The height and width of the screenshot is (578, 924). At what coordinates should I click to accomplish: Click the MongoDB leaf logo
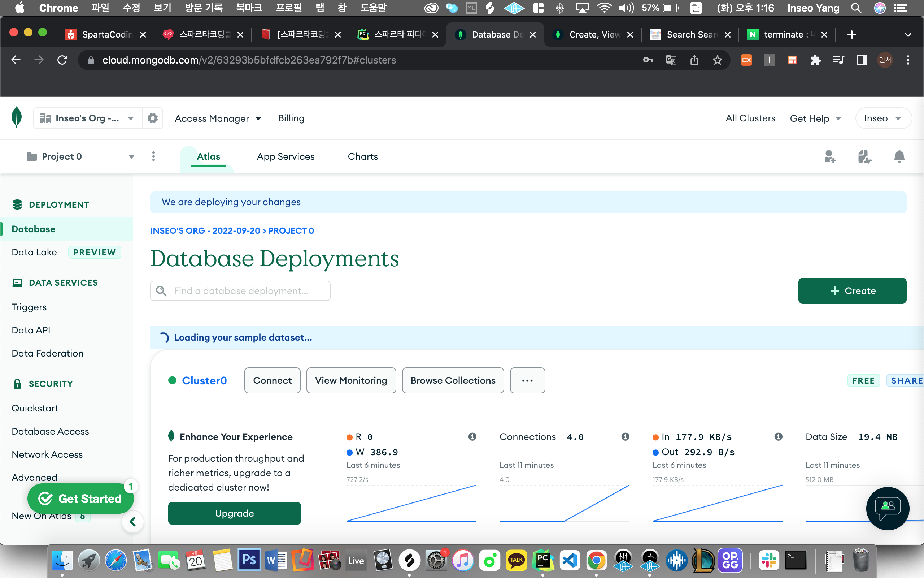coord(16,117)
